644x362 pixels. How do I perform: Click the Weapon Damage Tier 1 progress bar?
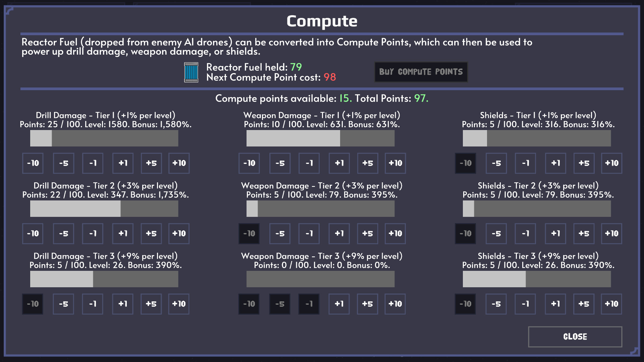tap(320, 138)
